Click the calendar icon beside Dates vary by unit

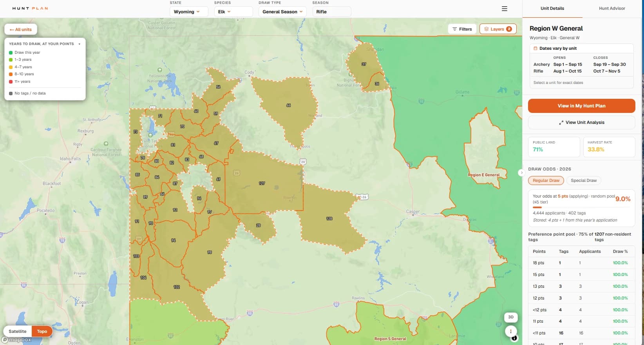[x=535, y=48]
